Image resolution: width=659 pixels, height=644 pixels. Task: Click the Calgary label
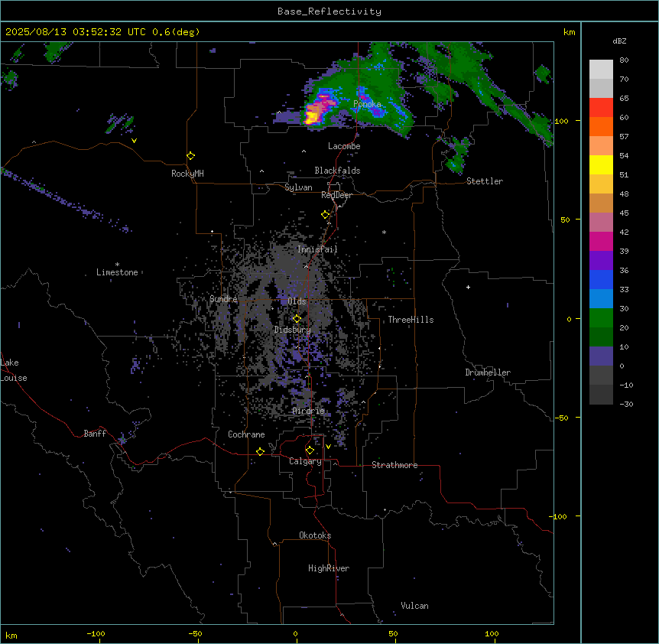[x=305, y=461]
